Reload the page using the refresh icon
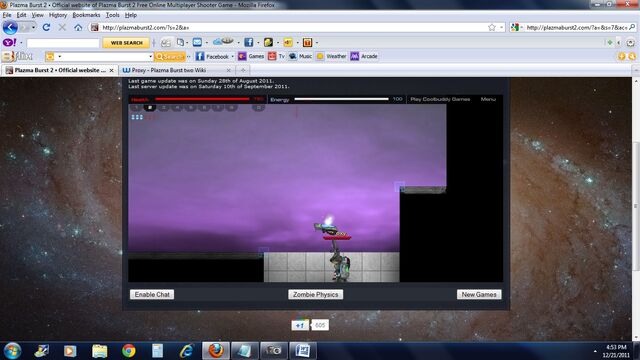Screen dimensions: 640x360 click(x=46, y=27)
